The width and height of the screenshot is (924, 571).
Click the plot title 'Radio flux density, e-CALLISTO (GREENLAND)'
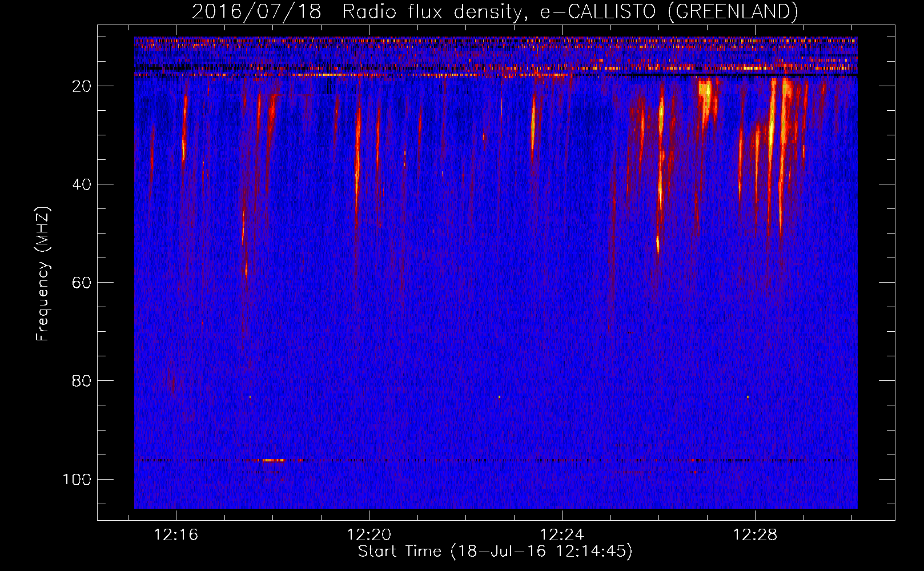coord(570,11)
